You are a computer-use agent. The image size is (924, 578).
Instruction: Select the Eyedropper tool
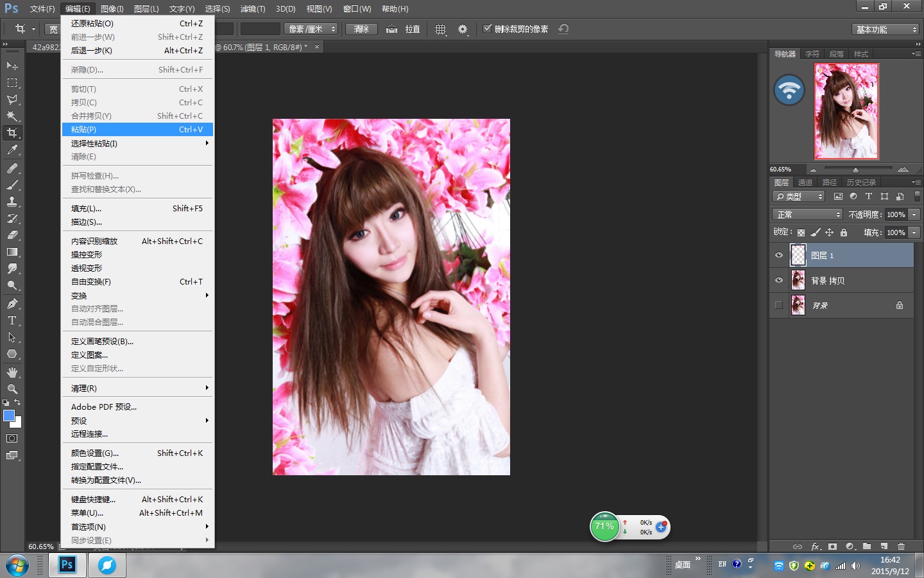click(x=12, y=150)
